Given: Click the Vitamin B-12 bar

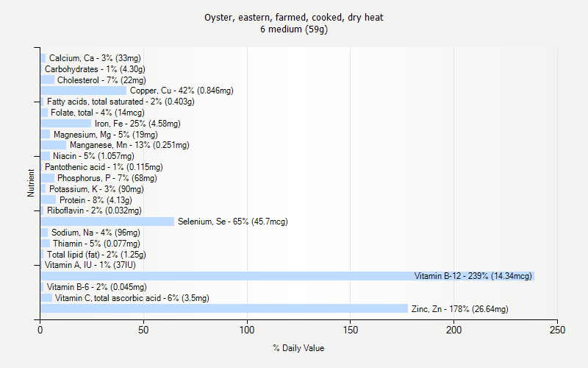Looking at the screenshot, I should (287, 276).
